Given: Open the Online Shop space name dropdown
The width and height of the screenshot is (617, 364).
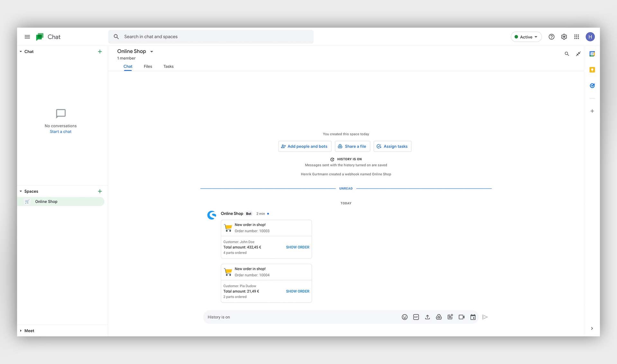Looking at the screenshot, I should [x=152, y=51].
